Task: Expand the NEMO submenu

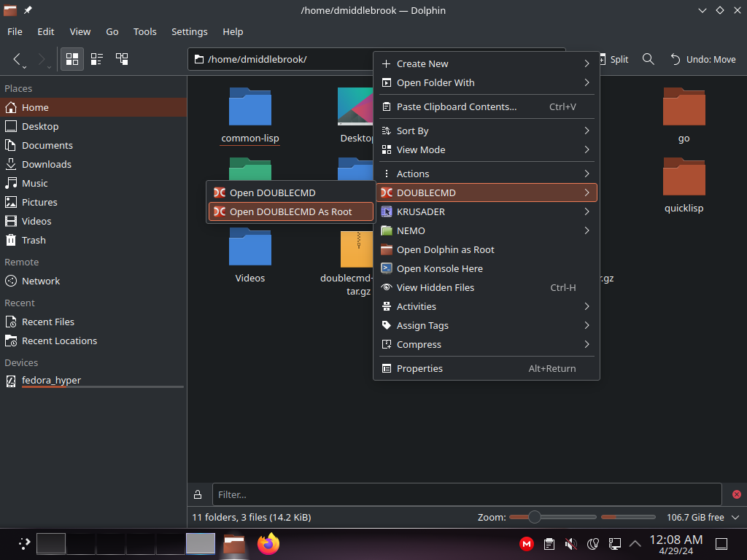Action: pos(487,231)
